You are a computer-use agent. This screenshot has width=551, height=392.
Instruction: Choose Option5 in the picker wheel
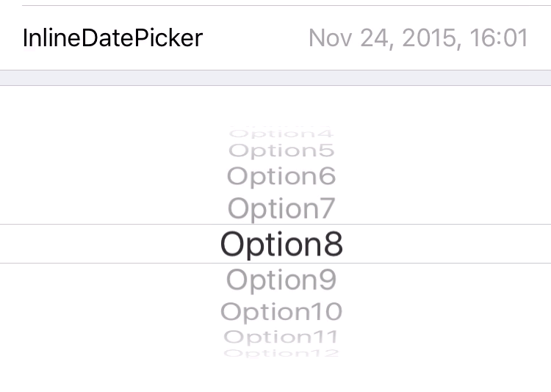[281, 151]
